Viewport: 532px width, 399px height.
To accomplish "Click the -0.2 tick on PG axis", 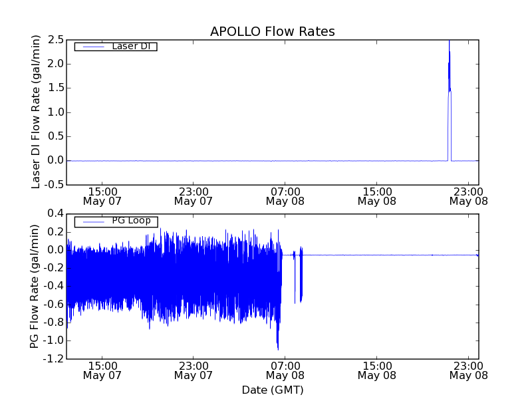I will pyautogui.click(x=54, y=268).
